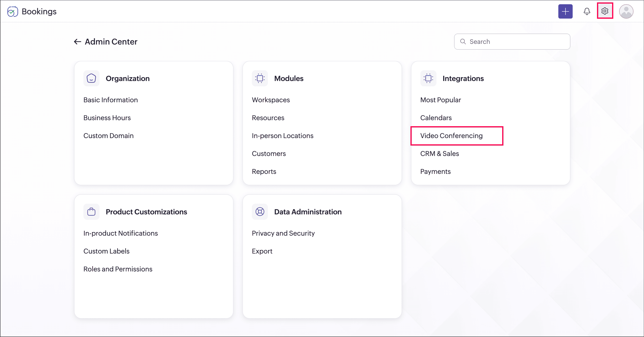Open the notifications bell

coord(587,11)
